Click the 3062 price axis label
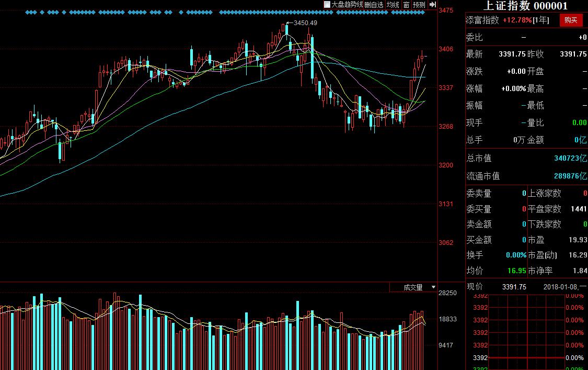The height and width of the screenshot is (370, 588). [x=446, y=243]
